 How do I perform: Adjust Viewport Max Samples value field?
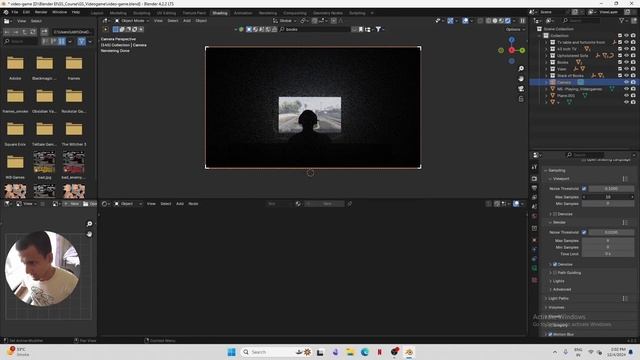(x=608, y=197)
